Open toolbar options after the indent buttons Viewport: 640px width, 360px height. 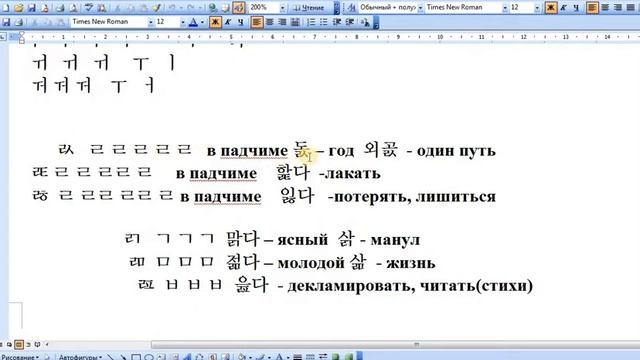click(x=376, y=22)
